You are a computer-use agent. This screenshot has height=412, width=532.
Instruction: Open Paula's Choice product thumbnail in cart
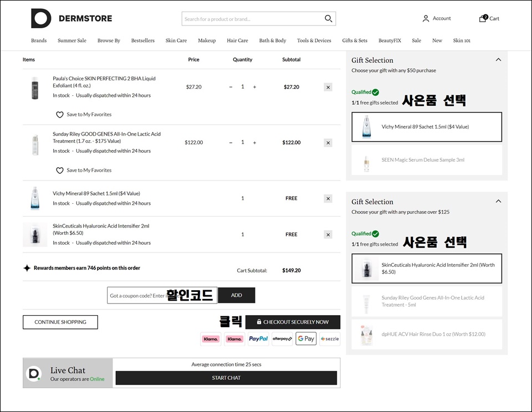tap(35, 88)
